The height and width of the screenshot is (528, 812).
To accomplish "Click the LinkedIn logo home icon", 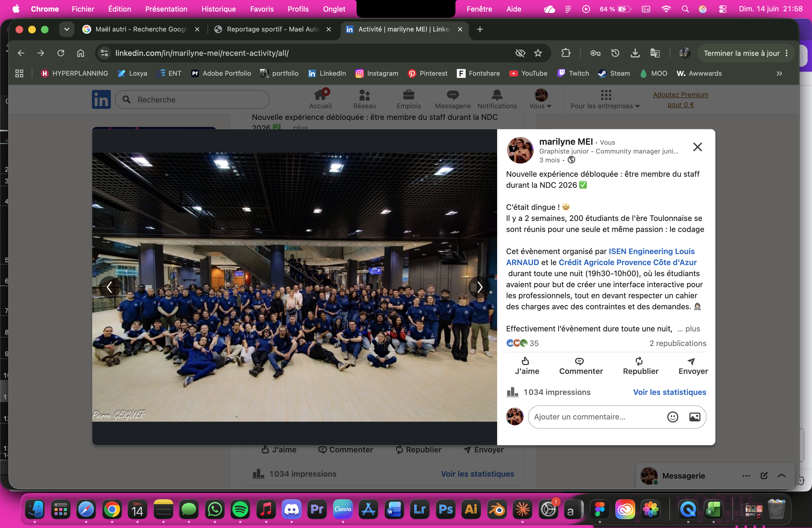I will click(x=101, y=99).
